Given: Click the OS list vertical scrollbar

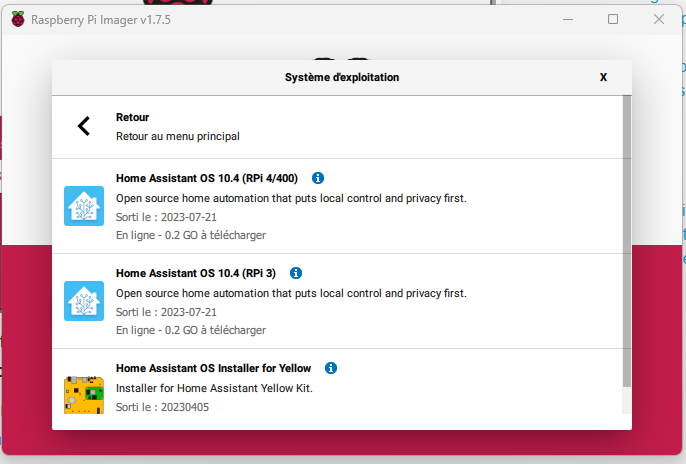Looking at the screenshot, I should click(627, 241).
